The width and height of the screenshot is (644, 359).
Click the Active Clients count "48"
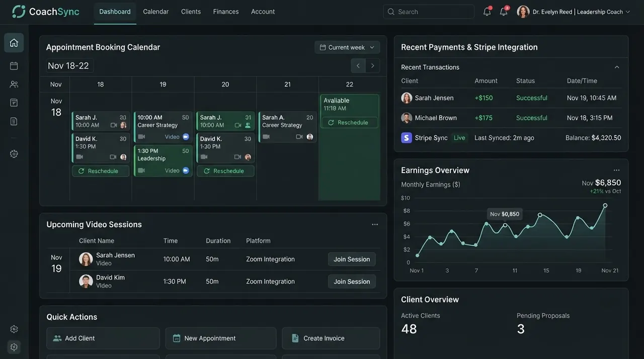[x=409, y=329]
